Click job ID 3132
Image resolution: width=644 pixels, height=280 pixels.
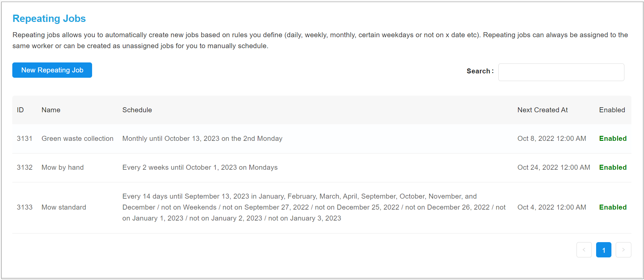pos(25,167)
